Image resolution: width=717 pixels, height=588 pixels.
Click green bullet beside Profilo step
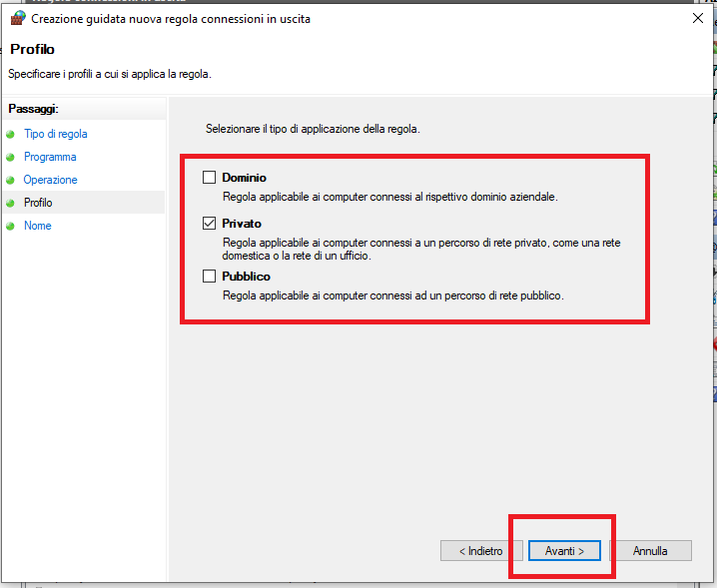[x=11, y=203]
